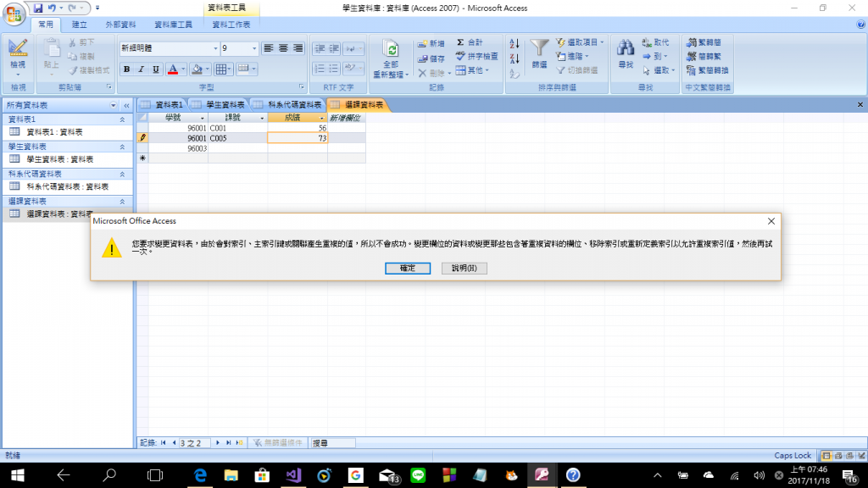Open Advanced (進階) filter options
The image size is (868, 488).
tap(573, 57)
